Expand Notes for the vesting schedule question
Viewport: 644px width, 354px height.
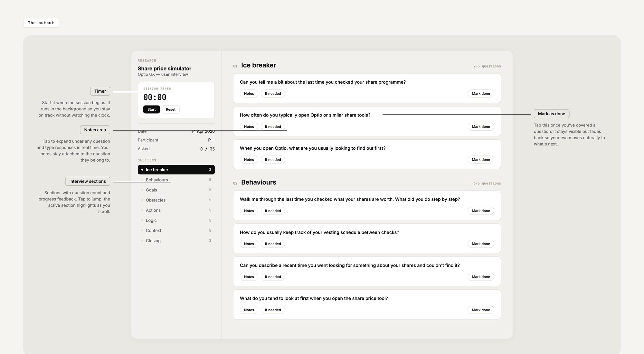point(249,244)
